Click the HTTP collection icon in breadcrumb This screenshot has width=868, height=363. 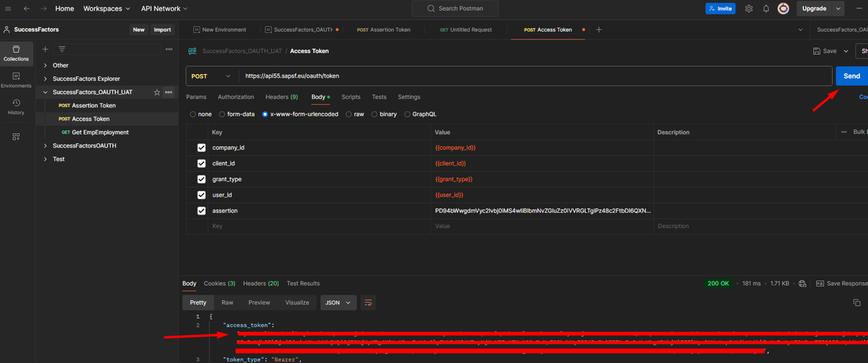193,51
